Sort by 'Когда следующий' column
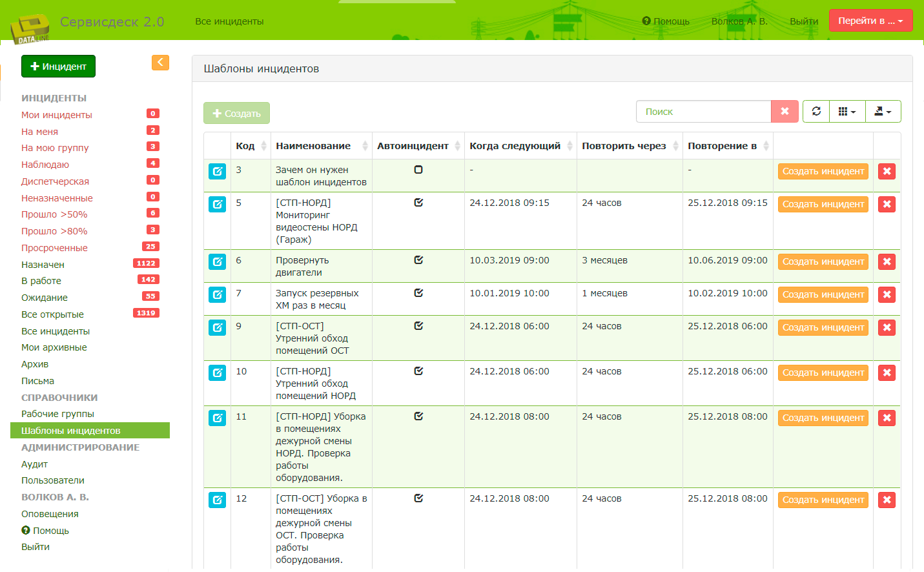 tap(520, 146)
